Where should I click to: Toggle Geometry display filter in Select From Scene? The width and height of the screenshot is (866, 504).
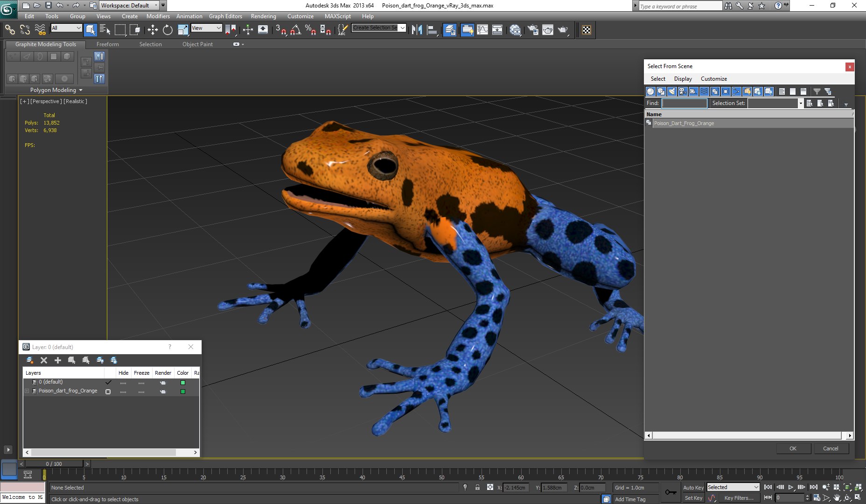650,91
